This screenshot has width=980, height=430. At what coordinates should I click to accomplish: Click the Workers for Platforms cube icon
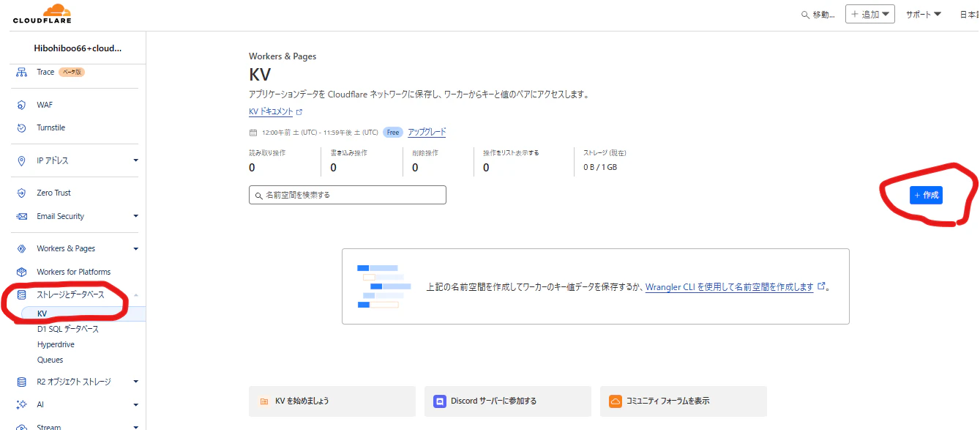click(x=21, y=272)
